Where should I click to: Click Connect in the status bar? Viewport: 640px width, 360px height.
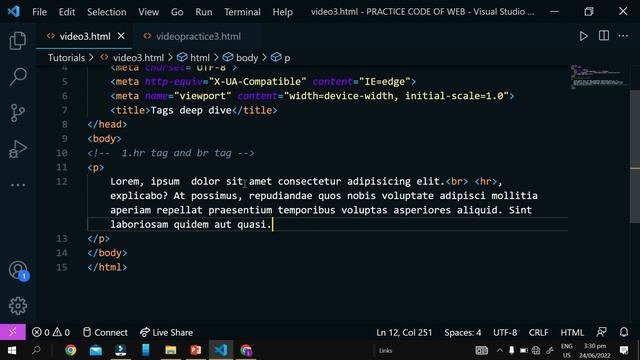pos(105,332)
